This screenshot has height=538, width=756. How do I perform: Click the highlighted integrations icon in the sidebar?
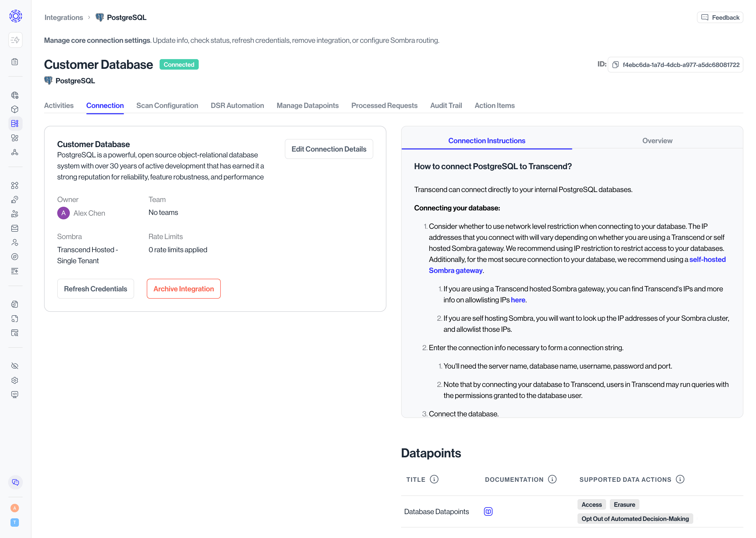coord(15,123)
